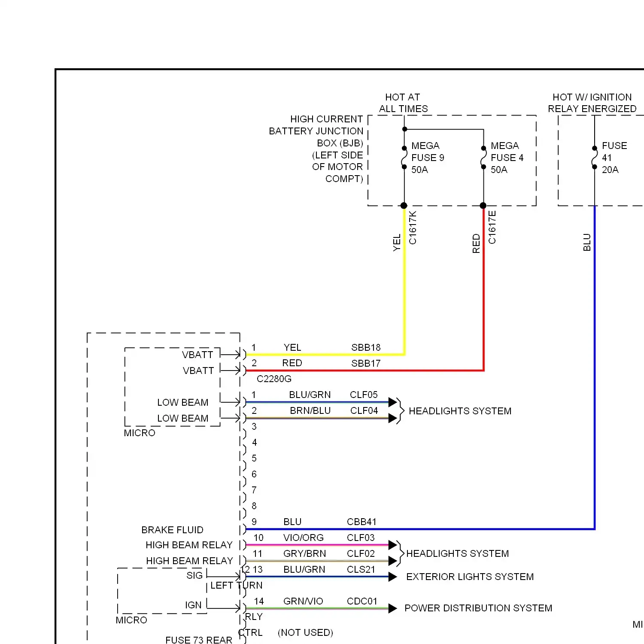
Task: Click the 'IGN' label
Action: [x=193, y=605]
